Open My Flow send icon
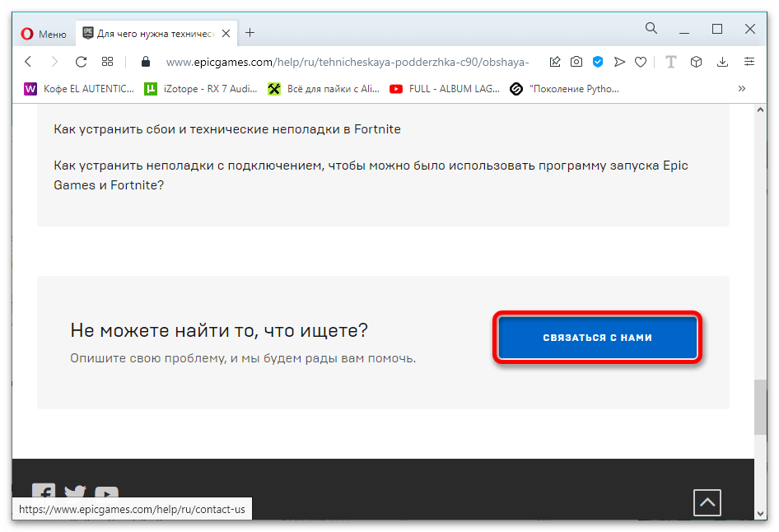This screenshot has width=779, height=532. click(x=619, y=62)
